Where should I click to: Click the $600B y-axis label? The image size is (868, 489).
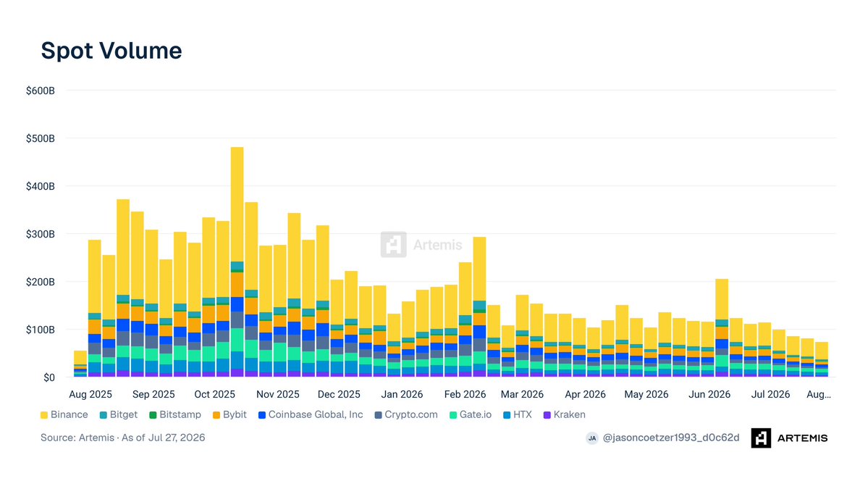[x=41, y=91]
